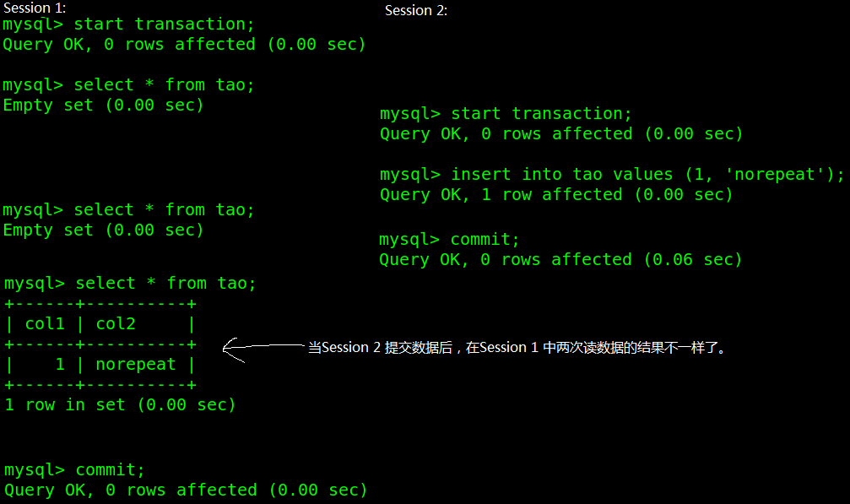Image resolution: width=850 pixels, height=504 pixels.
Task: Click the second 'select * from tao;' command
Action: pyautogui.click(x=128, y=209)
